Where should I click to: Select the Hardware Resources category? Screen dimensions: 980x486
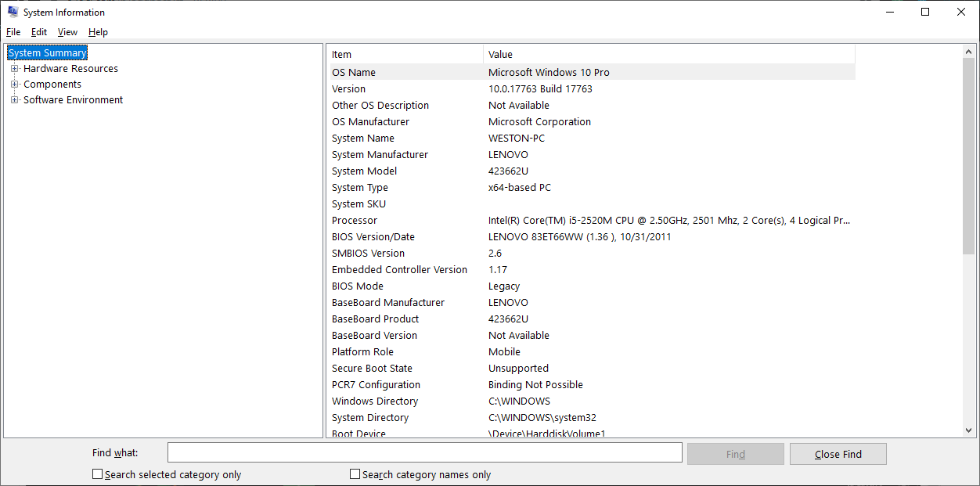click(x=70, y=69)
